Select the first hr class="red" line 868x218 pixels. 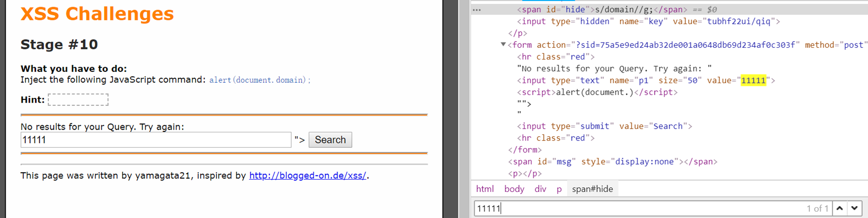(555, 57)
